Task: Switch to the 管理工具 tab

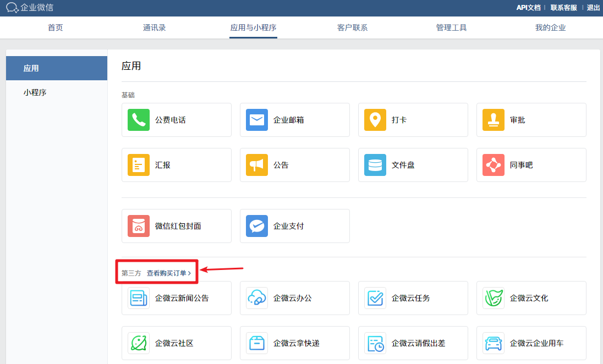Action: (451, 27)
